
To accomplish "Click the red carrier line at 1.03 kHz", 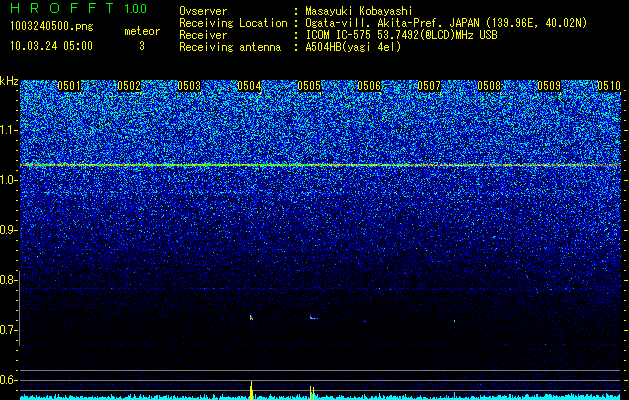I will [321, 165].
